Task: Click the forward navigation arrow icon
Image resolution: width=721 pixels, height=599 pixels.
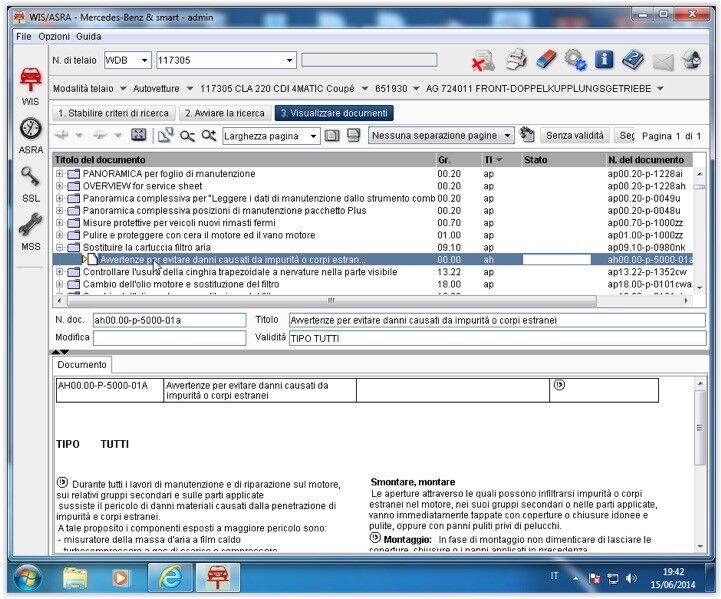Action: tap(100, 136)
